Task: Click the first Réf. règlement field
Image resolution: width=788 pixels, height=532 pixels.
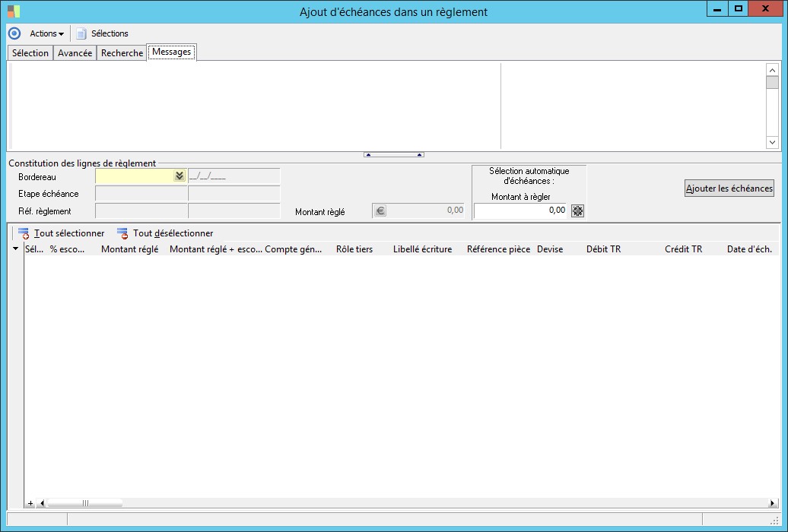Action: click(141, 211)
